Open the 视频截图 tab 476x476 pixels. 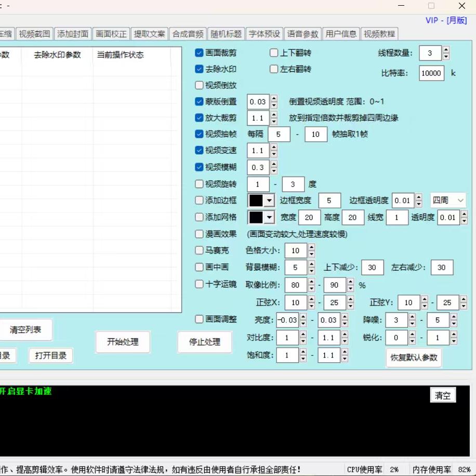coord(34,34)
